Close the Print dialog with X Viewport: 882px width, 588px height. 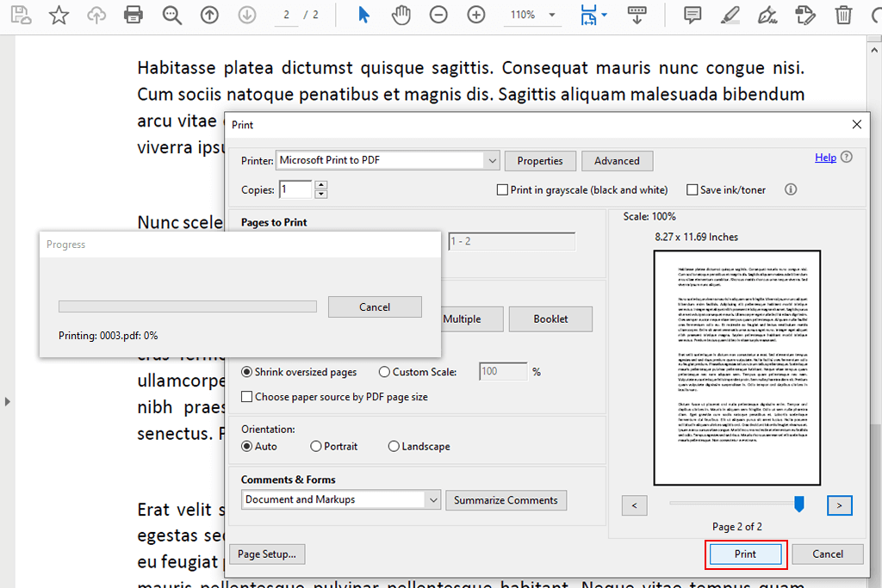click(857, 124)
